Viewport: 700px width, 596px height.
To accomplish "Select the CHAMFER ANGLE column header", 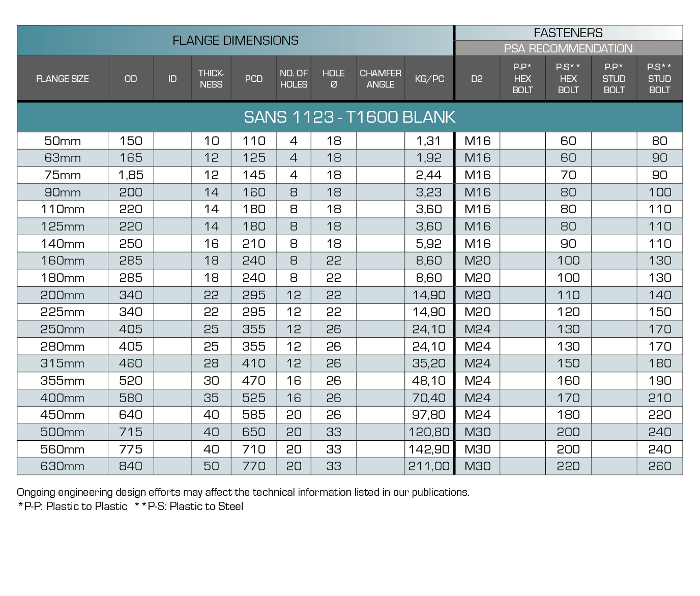I will (x=381, y=79).
